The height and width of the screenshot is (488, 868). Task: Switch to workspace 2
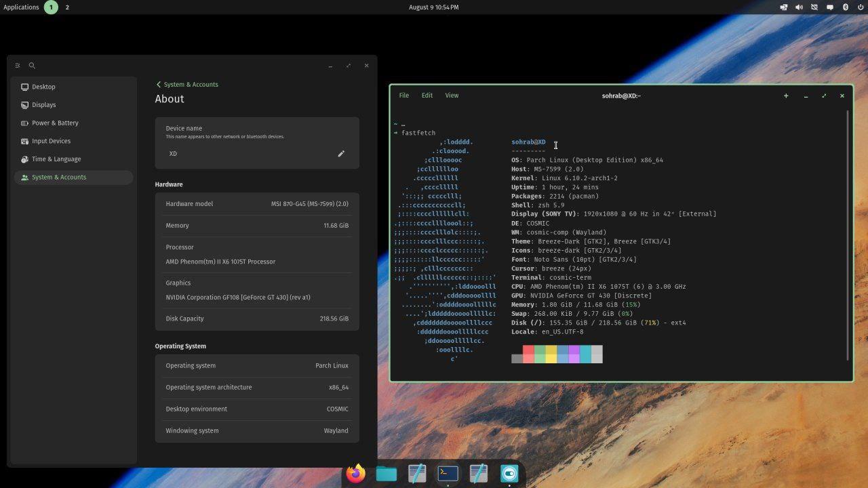[67, 7]
